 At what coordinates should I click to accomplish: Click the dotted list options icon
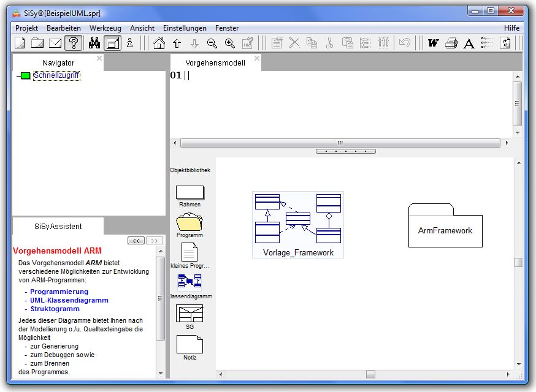click(487, 43)
